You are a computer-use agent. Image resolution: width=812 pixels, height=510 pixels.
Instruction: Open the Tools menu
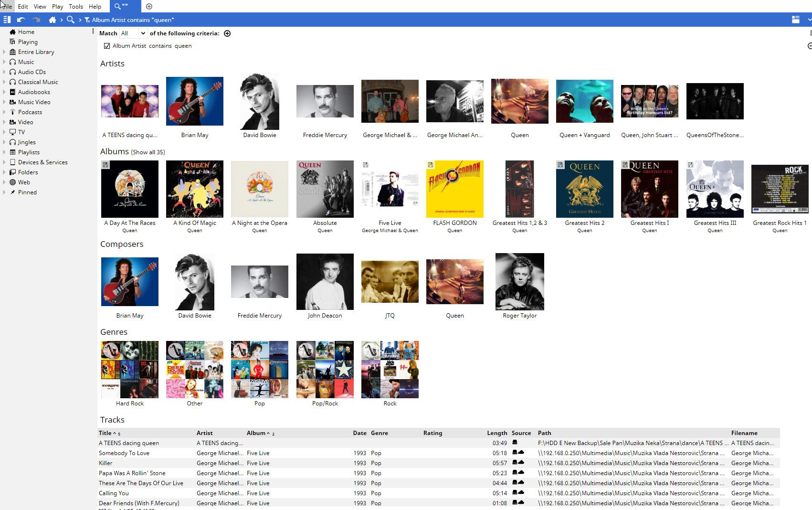76,6
